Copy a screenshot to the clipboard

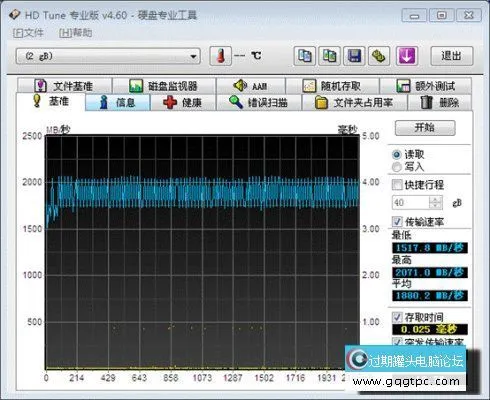[329, 56]
